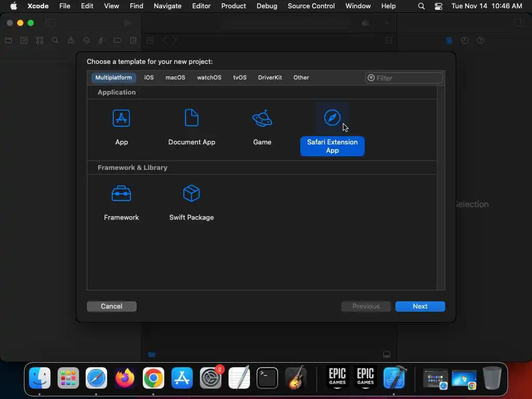The width and height of the screenshot is (532, 399).
Task: Show the report navigator icon
Action: click(133, 41)
